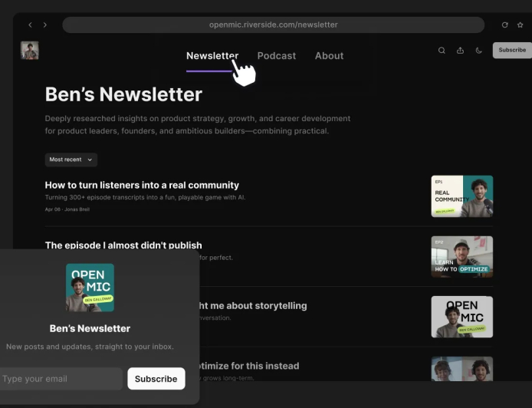The height and width of the screenshot is (408, 532).
Task: Reload the page with the refresh icon
Action: [x=505, y=25]
